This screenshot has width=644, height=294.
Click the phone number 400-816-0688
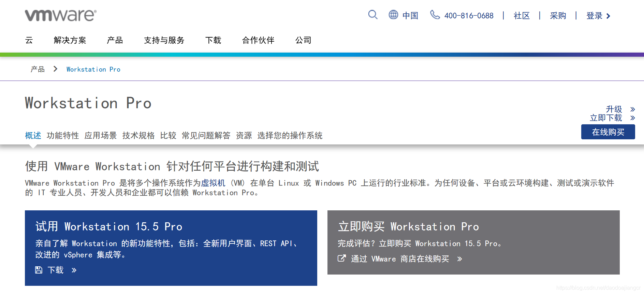(x=469, y=16)
